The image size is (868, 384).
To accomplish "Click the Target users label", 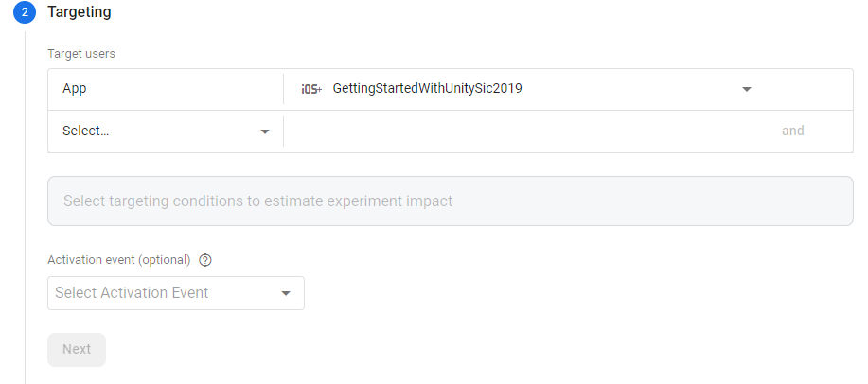I will pyautogui.click(x=81, y=53).
